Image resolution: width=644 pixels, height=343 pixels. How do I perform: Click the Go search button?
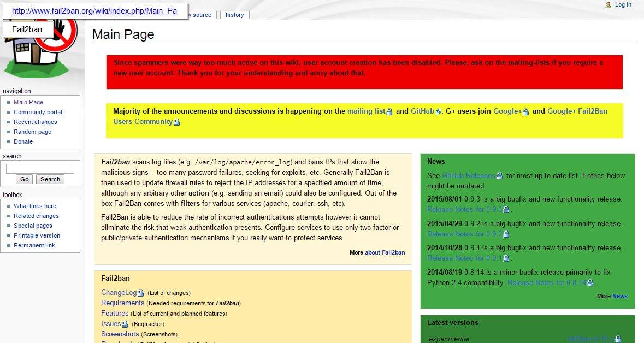pyautogui.click(x=24, y=180)
